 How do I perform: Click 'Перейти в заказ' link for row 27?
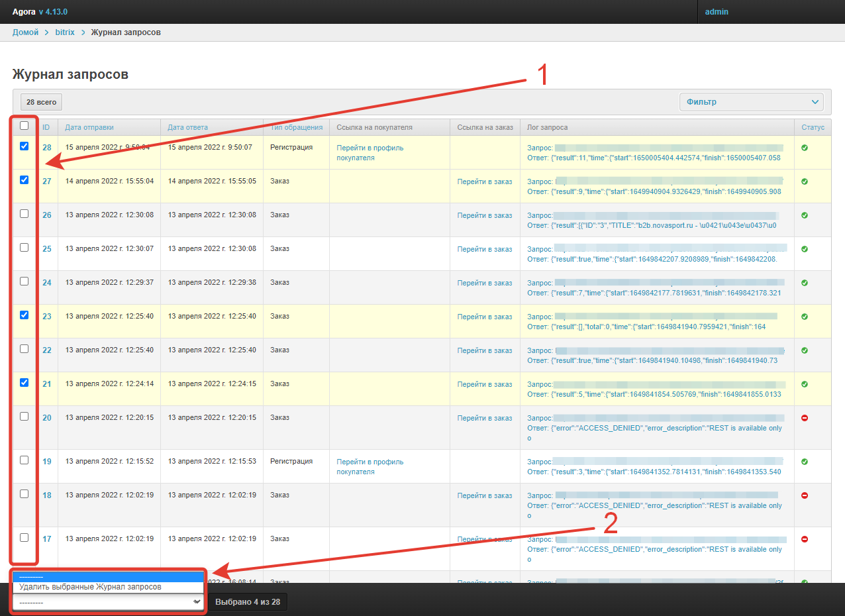pos(484,181)
